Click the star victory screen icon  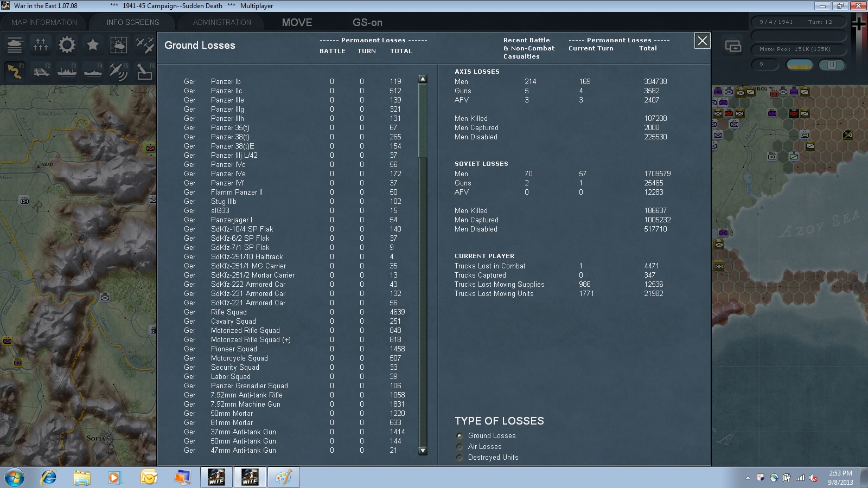coord(93,45)
